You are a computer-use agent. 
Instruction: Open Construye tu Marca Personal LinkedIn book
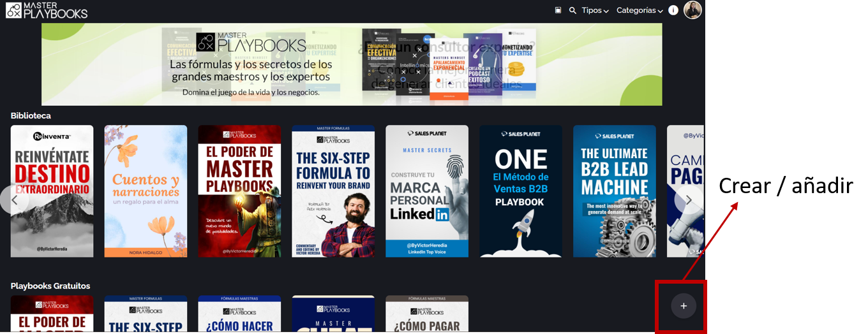427,191
